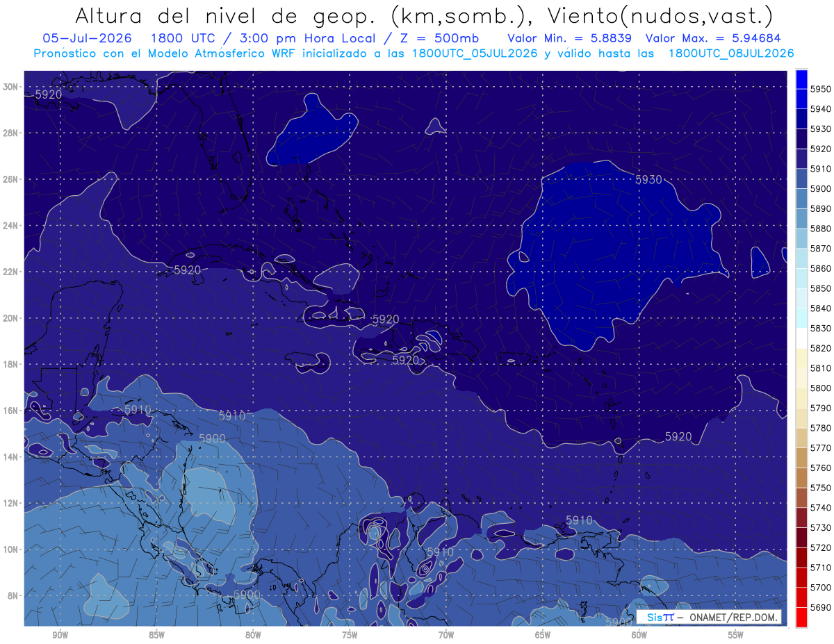
Task: Click the pressure level text 'Z = 500mb'
Action: [x=439, y=38]
